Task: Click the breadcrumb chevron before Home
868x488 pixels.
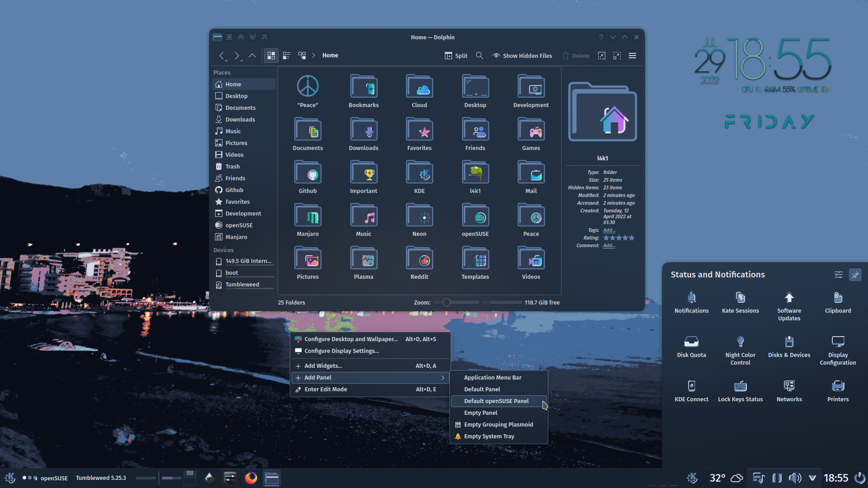Action: click(x=314, y=56)
